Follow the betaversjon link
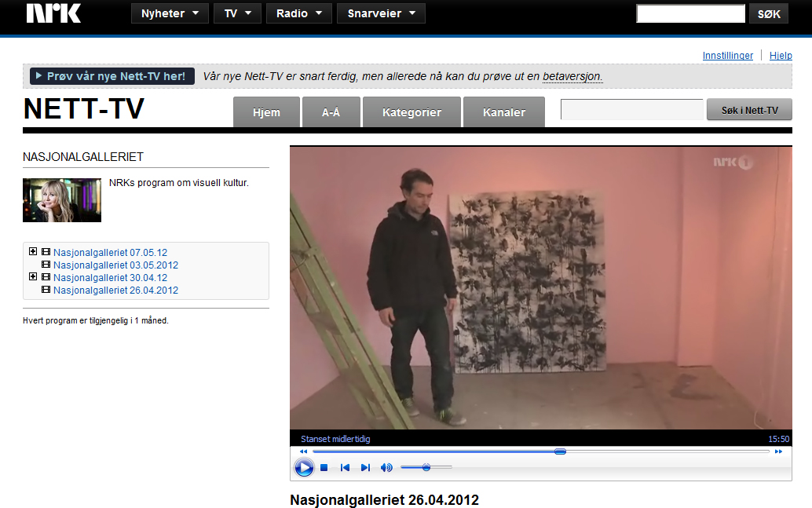 (572, 77)
